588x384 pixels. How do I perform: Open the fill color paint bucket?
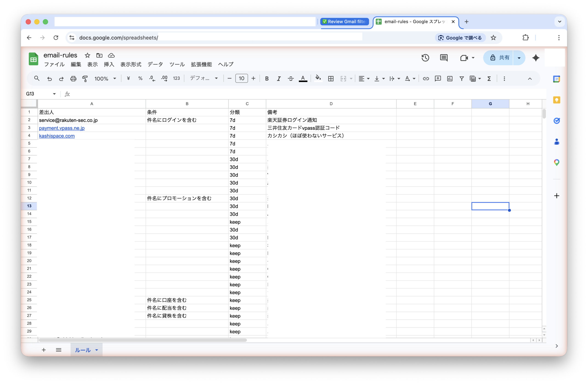[x=318, y=78]
